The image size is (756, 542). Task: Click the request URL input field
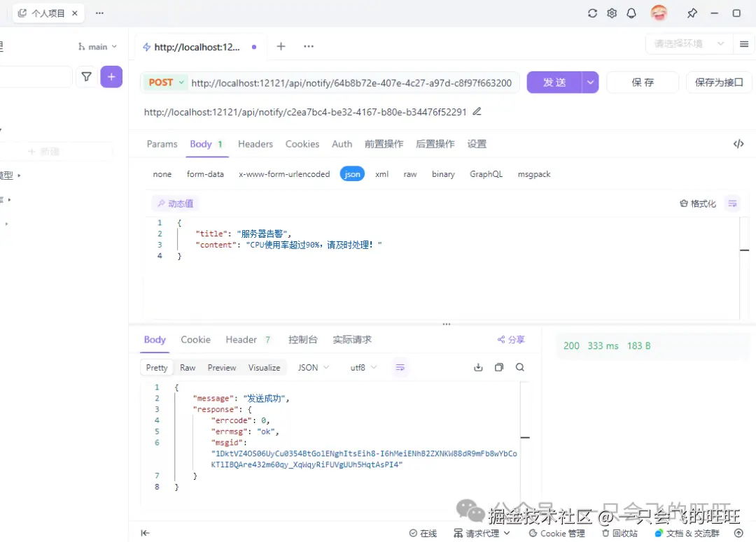tap(351, 83)
